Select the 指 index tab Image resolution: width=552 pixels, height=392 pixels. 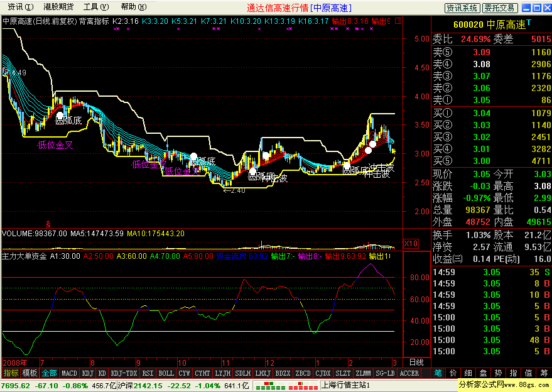click(x=514, y=373)
